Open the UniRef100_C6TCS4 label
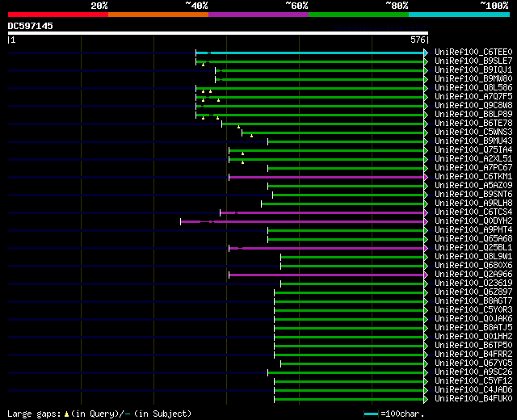This screenshot has width=517, height=420. [x=473, y=212]
